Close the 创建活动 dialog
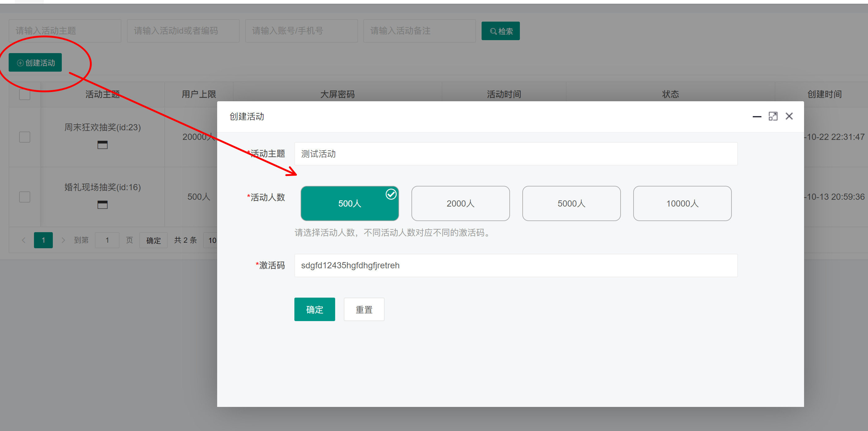Viewport: 868px width, 431px height. (789, 116)
